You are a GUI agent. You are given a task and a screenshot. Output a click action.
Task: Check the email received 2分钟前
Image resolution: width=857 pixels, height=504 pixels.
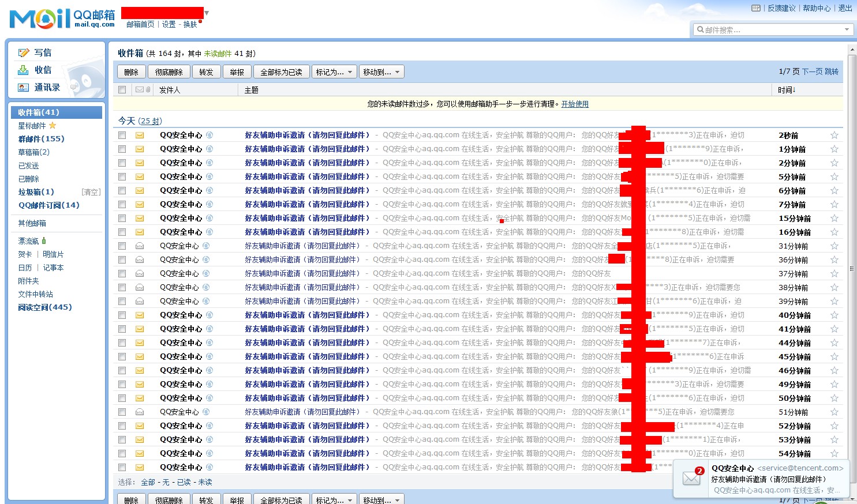[x=122, y=163]
